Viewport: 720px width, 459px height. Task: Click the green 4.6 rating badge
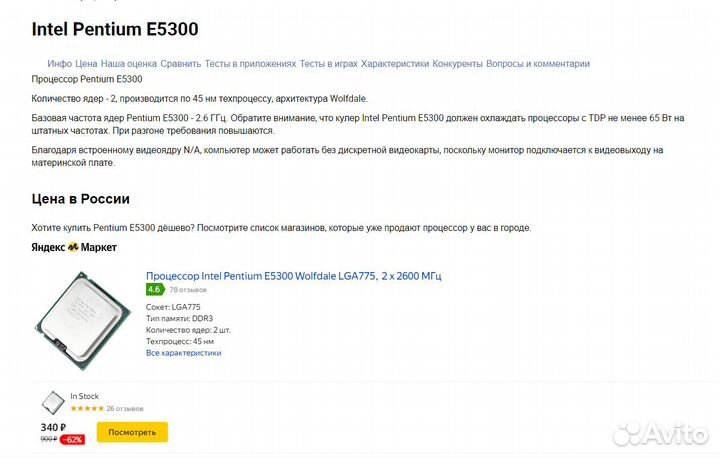coord(154,289)
